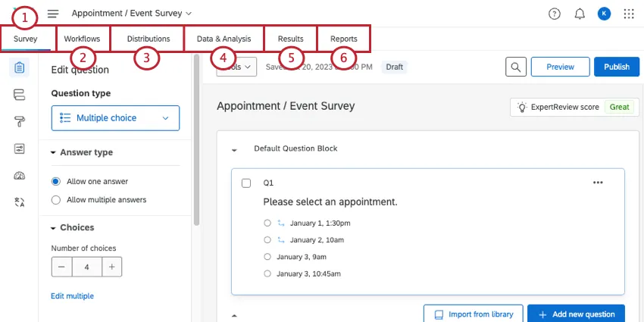Click the help question mark icon

(x=555, y=14)
